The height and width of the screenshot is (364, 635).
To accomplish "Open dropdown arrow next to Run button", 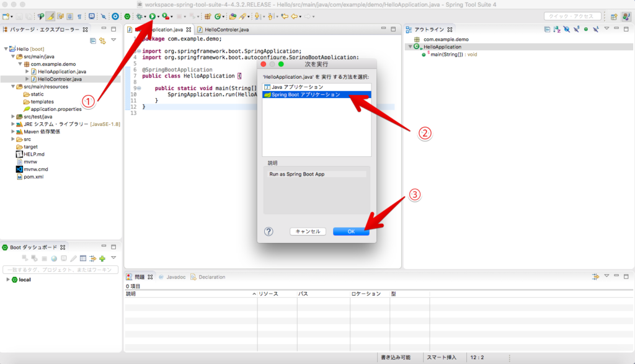I will pyautogui.click(x=159, y=17).
